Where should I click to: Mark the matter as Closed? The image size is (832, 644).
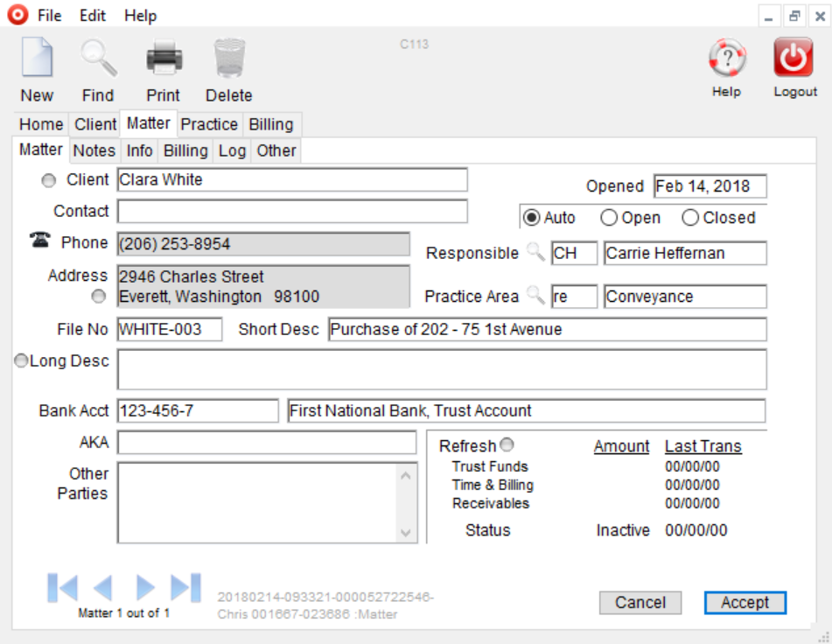point(690,217)
